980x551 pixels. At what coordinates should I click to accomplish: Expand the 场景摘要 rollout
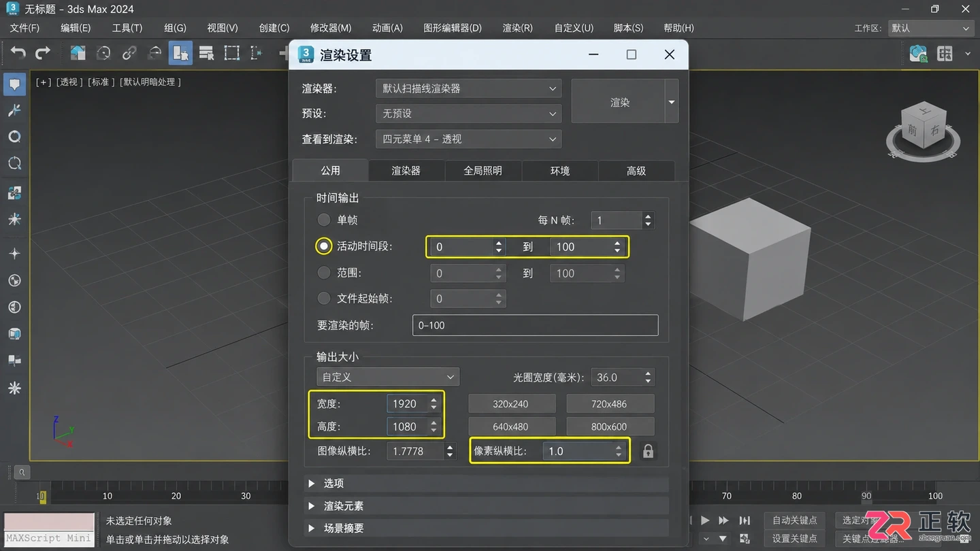pyautogui.click(x=487, y=528)
